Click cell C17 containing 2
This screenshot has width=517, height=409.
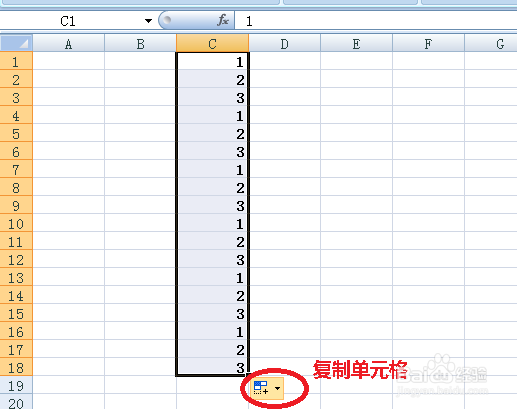(212, 349)
